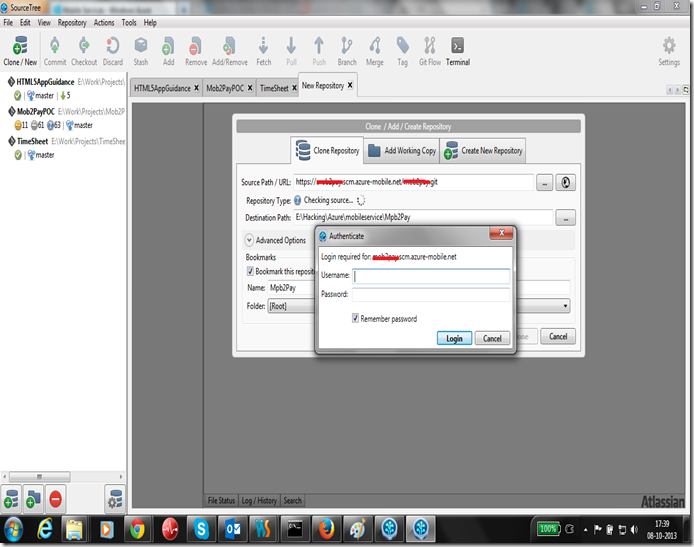The width and height of the screenshot is (694, 547).
Task: Open the Edit menu
Action: (25, 23)
